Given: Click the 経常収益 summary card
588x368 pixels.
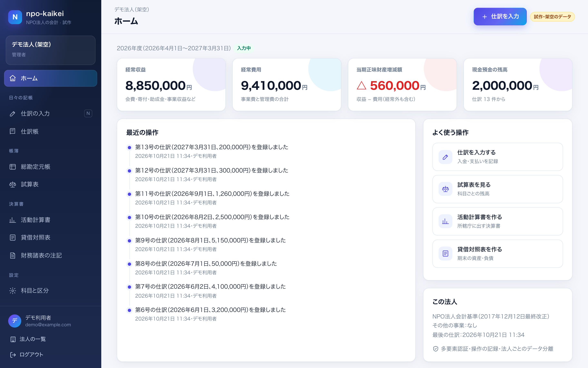Looking at the screenshot, I should click(171, 84).
